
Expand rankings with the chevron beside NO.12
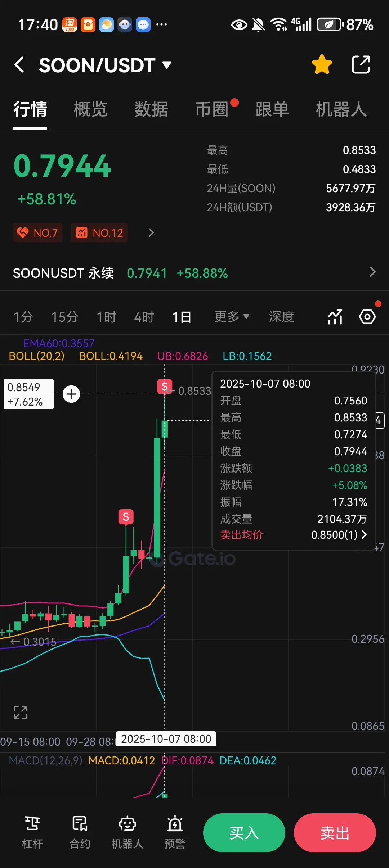click(151, 233)
